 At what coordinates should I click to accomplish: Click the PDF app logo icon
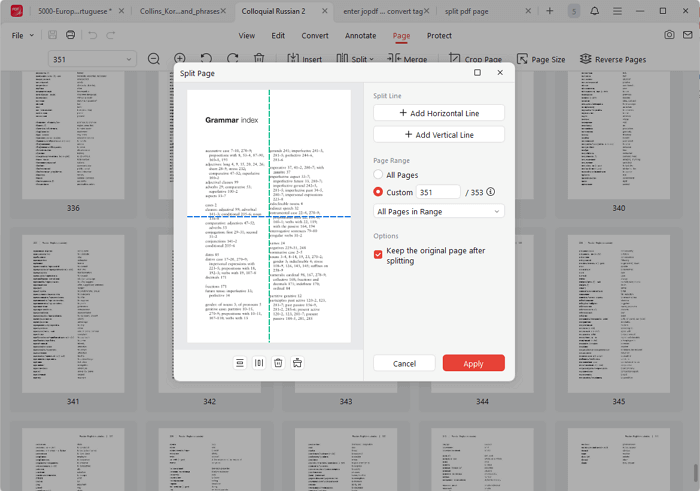click(17, 11)
